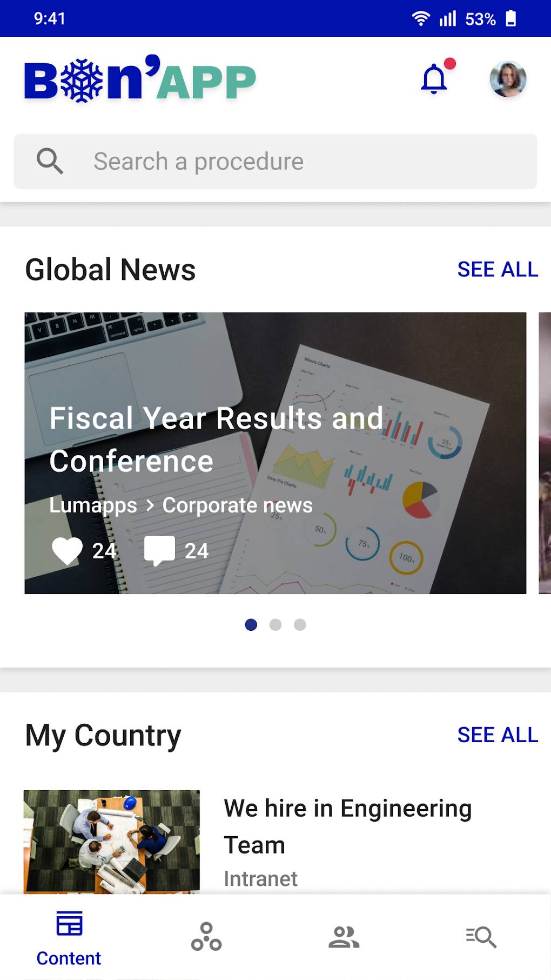The height and width of the screenshot is (980, 551).
Task: Open the advanced search tab icon
Action: (481, 936)
